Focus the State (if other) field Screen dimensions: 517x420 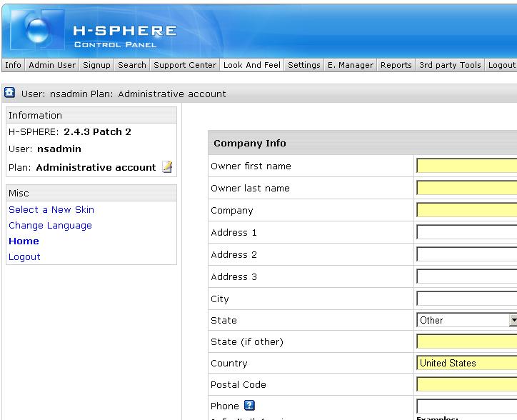pos(467,341)
